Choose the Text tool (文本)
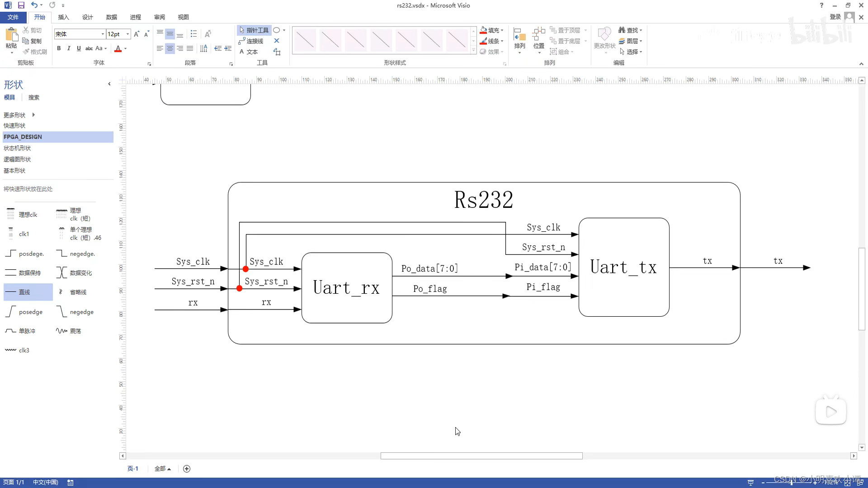 (249, 52)
